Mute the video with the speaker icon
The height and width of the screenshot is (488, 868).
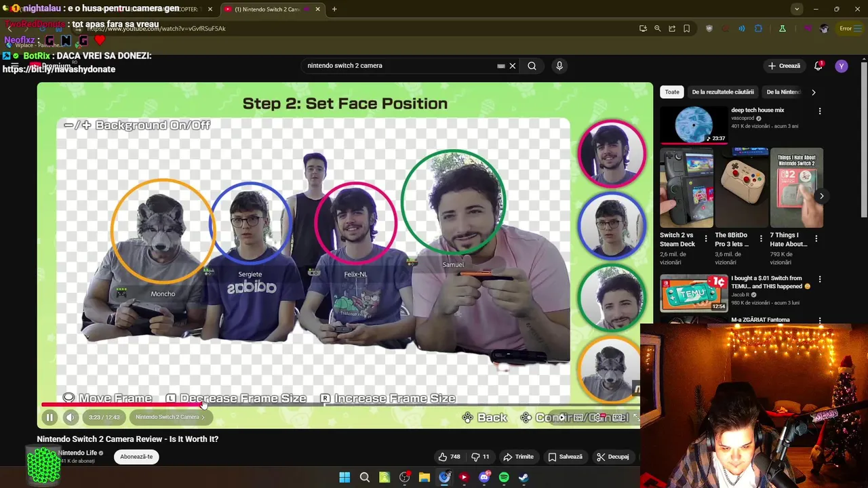click(71, 418)
